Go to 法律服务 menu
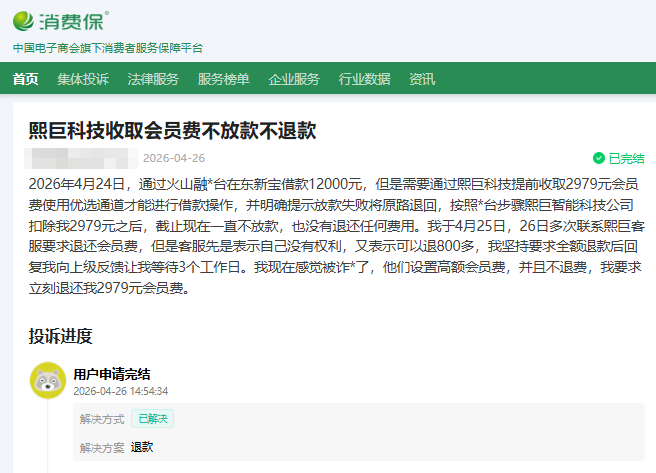The height and width of the screenshot is (473, 656). click(153, 79)
